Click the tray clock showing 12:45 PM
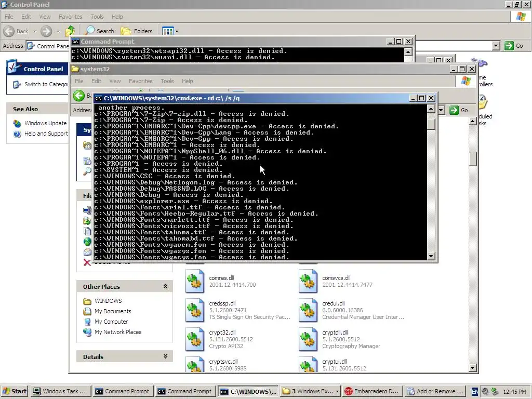This screenshot has width=532, height=399. [514, 392]
